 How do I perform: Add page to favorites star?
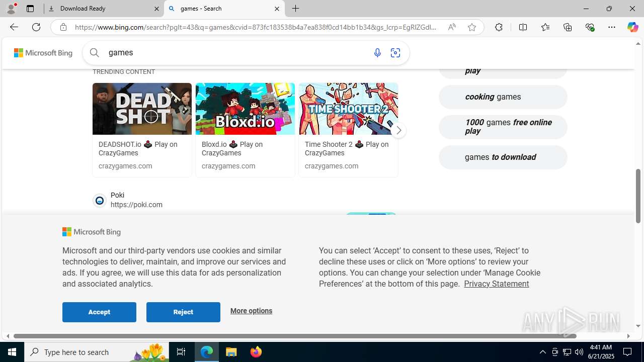point(471,27)
